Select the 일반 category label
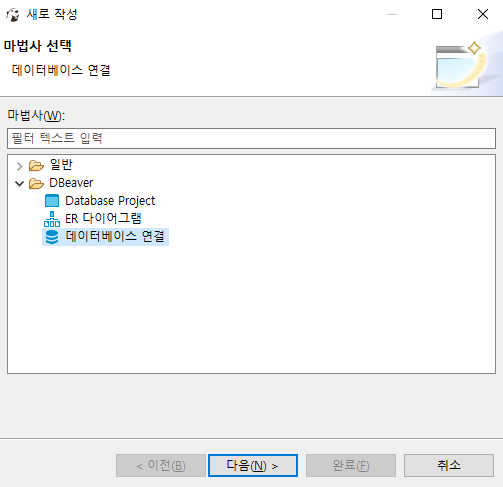503x487 pixels. tap(61, 165)
